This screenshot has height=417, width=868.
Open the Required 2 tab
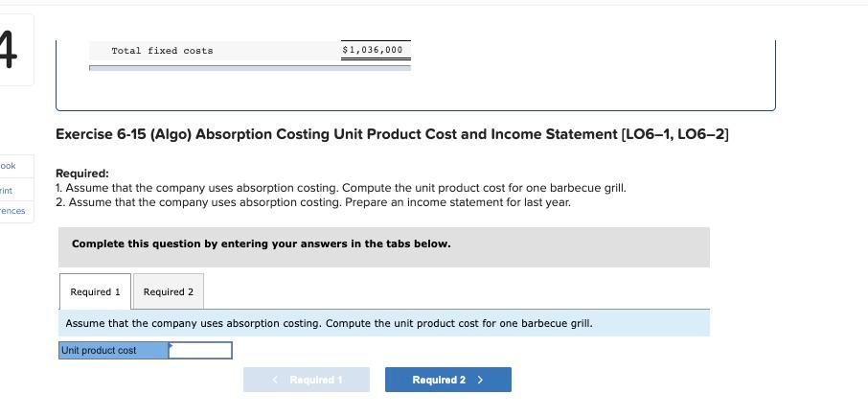(x=169, y=291)
